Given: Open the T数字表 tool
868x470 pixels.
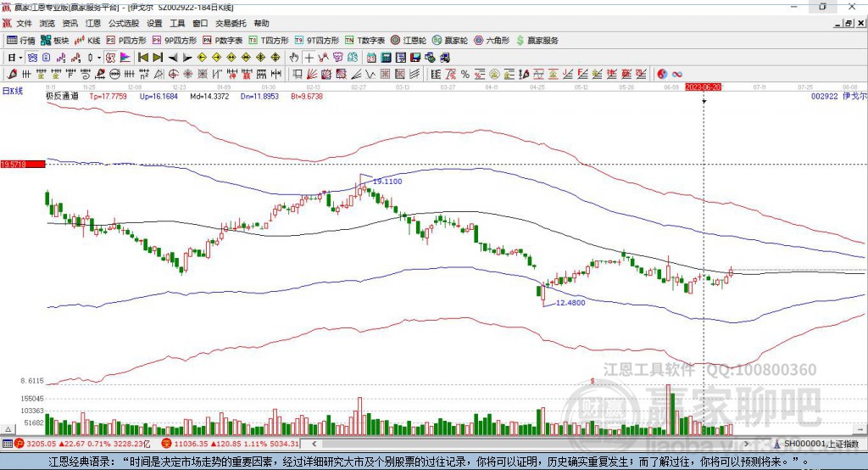Looking at the screenshot, I should pyautogui.click(x=364, y=41).
